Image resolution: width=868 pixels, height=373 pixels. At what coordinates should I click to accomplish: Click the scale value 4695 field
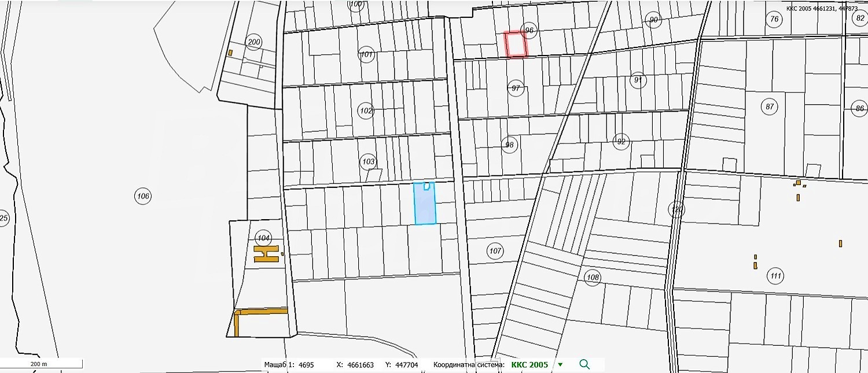pos(306,365)
